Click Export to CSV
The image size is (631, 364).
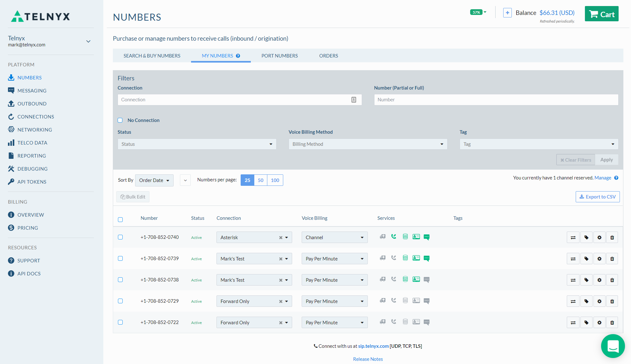point(597,197)
